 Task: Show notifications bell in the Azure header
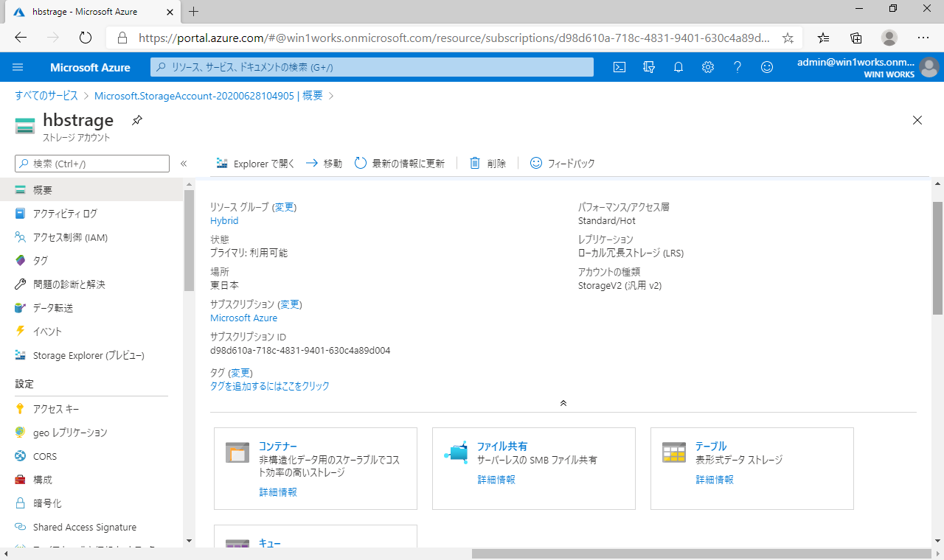pyautogui.click(x=678, y=67)
